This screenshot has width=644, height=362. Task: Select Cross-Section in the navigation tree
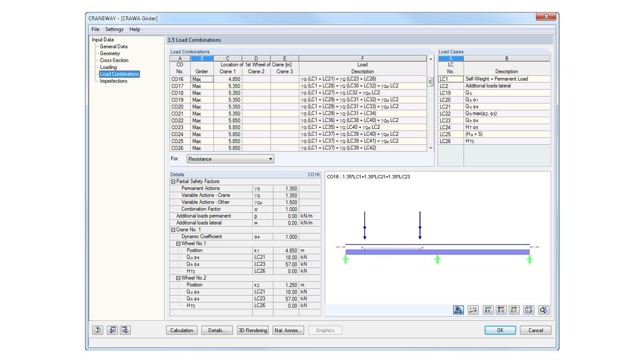click(114, 60)
